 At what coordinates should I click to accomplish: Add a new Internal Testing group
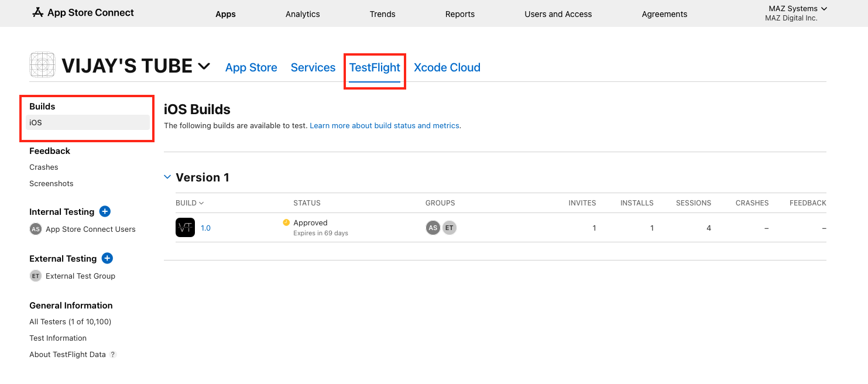point(105,211)
